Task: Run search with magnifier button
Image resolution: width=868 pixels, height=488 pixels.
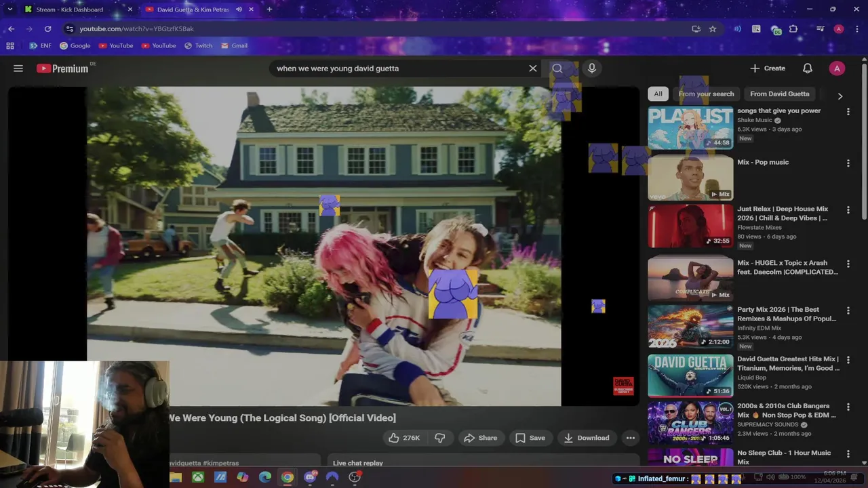Action: (557, 68)
